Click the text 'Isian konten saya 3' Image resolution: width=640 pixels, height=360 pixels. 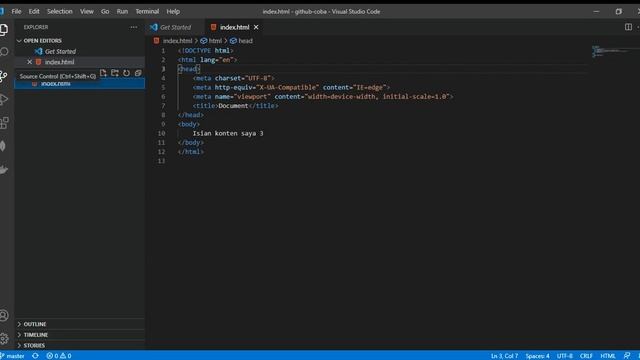click(x=228, y=133)
